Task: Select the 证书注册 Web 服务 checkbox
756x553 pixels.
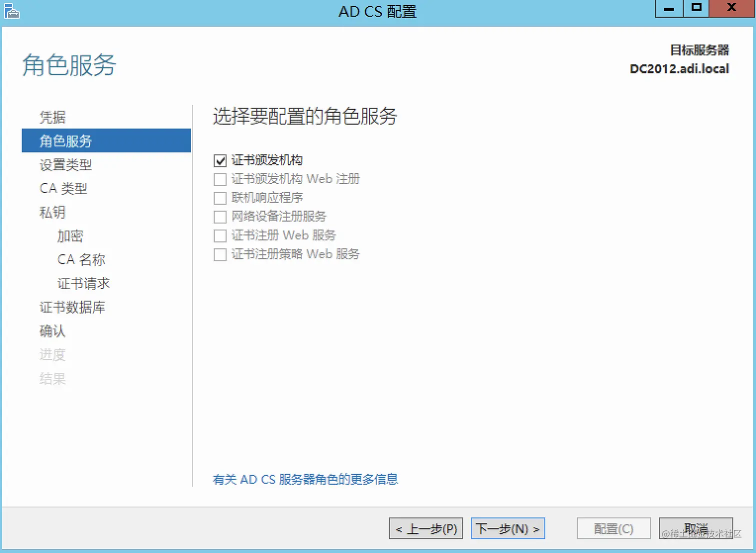Action: pyautogui.click(x=220, y=235)
